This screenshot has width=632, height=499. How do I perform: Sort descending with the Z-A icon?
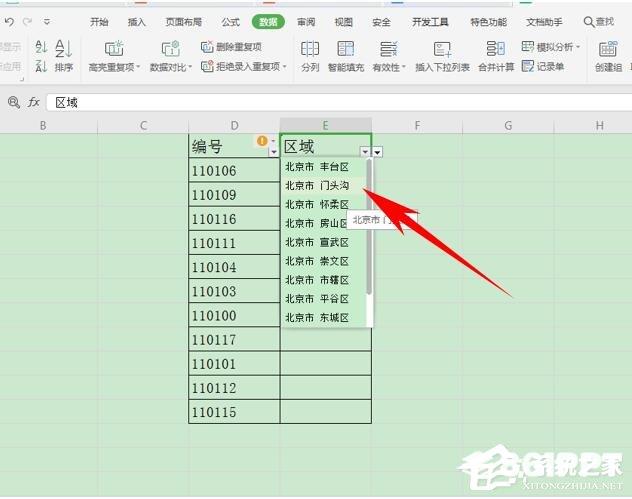(41, 66)
